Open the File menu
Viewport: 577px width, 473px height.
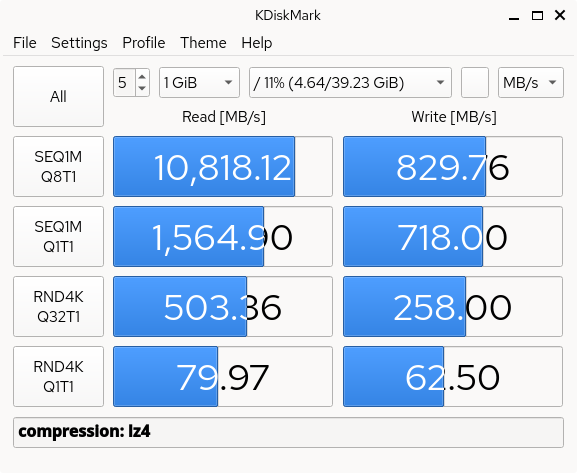[x=25, y=43]
